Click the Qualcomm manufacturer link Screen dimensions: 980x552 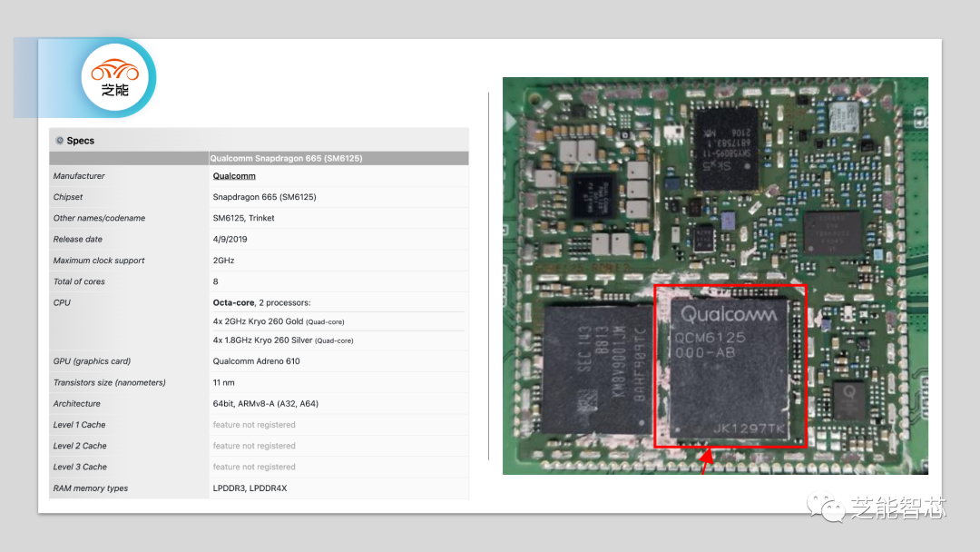(234, 175)
